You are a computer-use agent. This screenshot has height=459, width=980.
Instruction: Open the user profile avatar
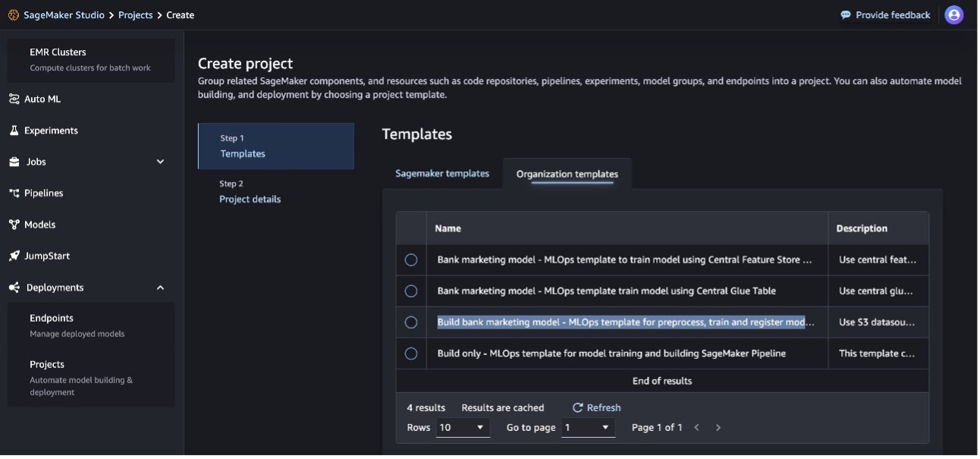(954, 15)
